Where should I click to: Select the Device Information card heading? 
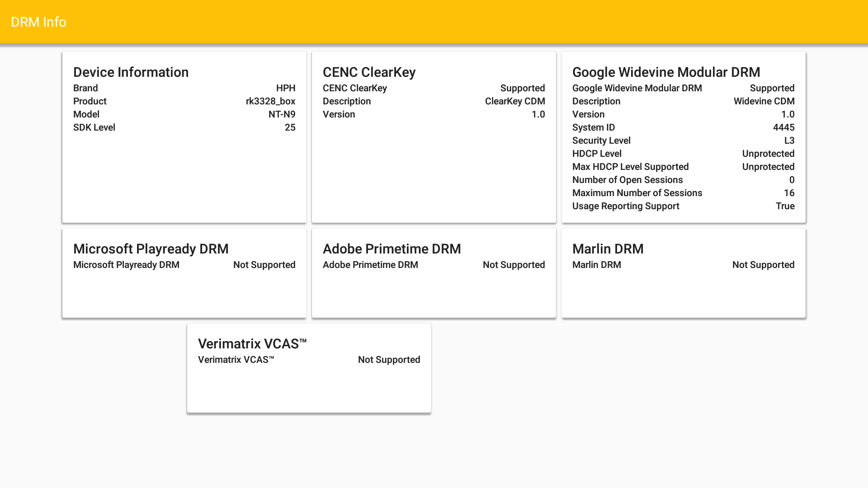pos(131,72)
